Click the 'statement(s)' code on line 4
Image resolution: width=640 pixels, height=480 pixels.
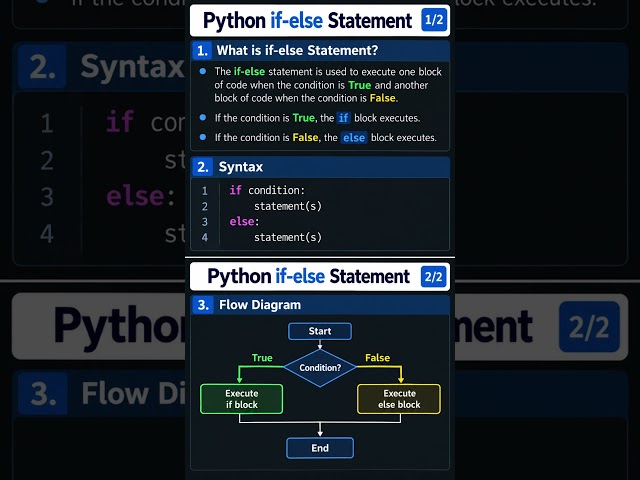288,237
